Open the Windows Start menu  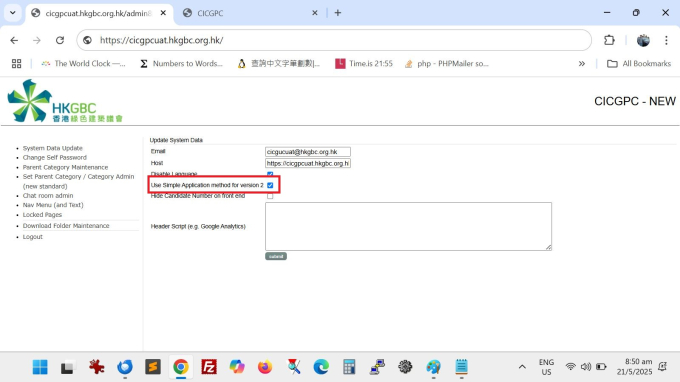[x=40, y=367]
